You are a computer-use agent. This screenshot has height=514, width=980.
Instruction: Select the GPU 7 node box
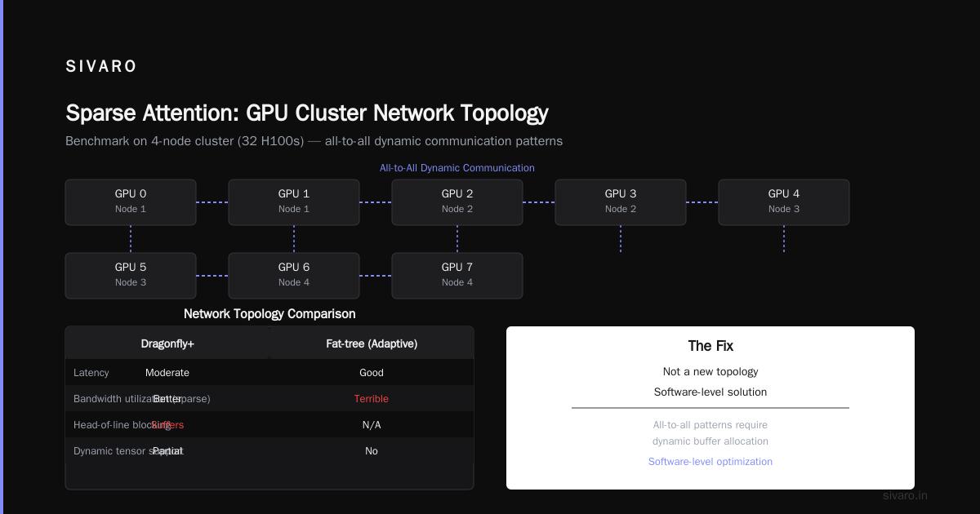click(457, 276)
